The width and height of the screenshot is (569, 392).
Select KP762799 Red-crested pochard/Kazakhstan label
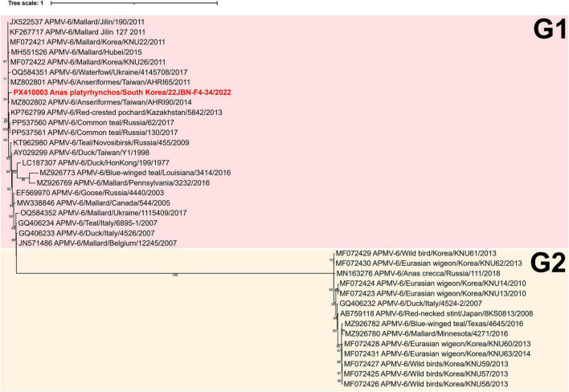pyautogui.click(x=117, y=112)
